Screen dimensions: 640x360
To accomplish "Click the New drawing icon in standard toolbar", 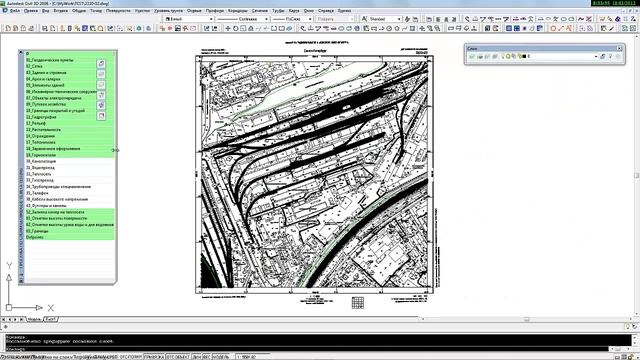I will tap(8, 29).
